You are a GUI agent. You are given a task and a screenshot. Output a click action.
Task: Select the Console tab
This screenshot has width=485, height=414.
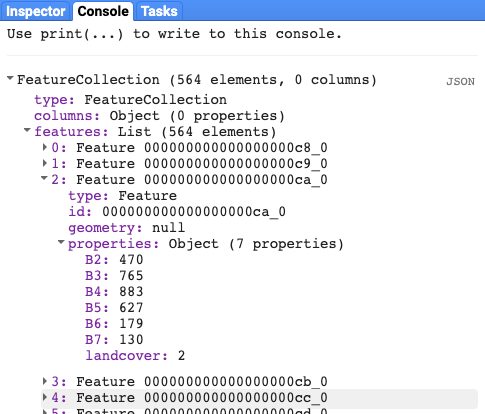(x=103, y=11)
